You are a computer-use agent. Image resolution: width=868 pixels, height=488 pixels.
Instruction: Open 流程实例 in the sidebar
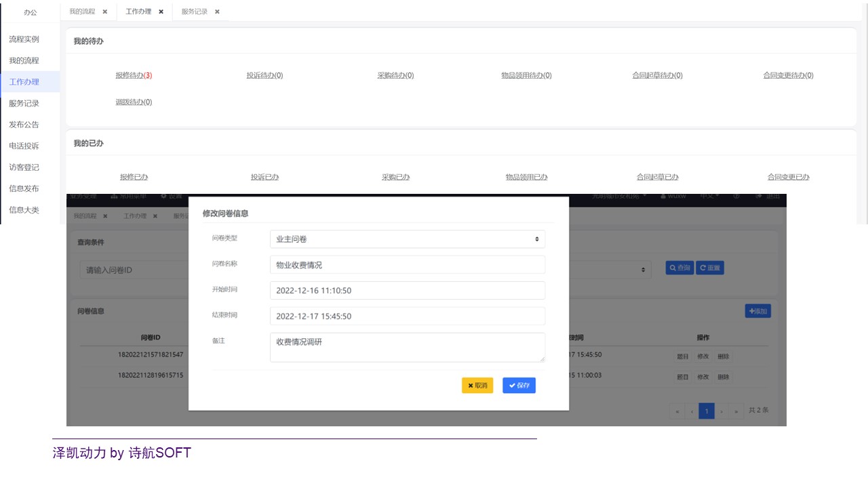[x=24, y=39]
